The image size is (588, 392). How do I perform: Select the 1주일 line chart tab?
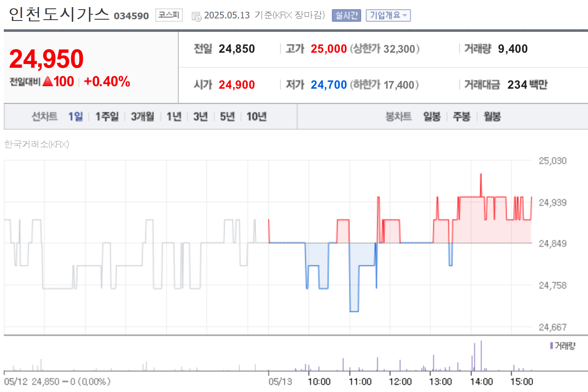coord(107,116)
